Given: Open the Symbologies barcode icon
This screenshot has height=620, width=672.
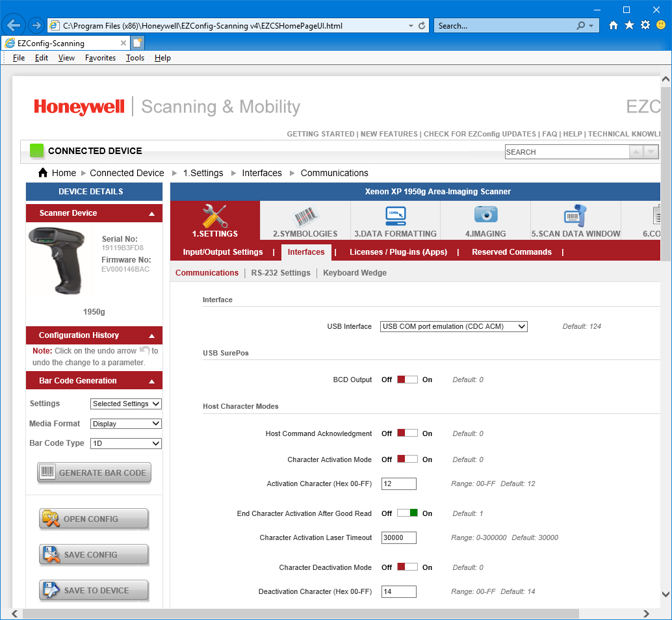Looking at the screenshot, I should [305, 216].
